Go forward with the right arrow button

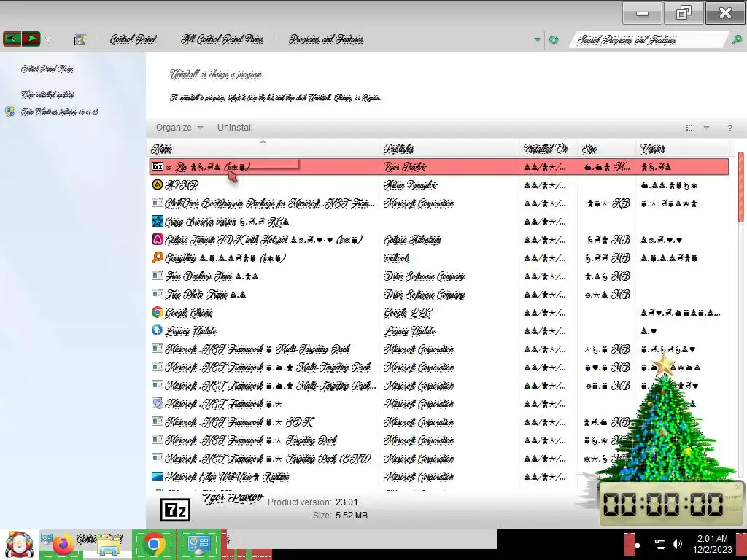tap(31, 39)
